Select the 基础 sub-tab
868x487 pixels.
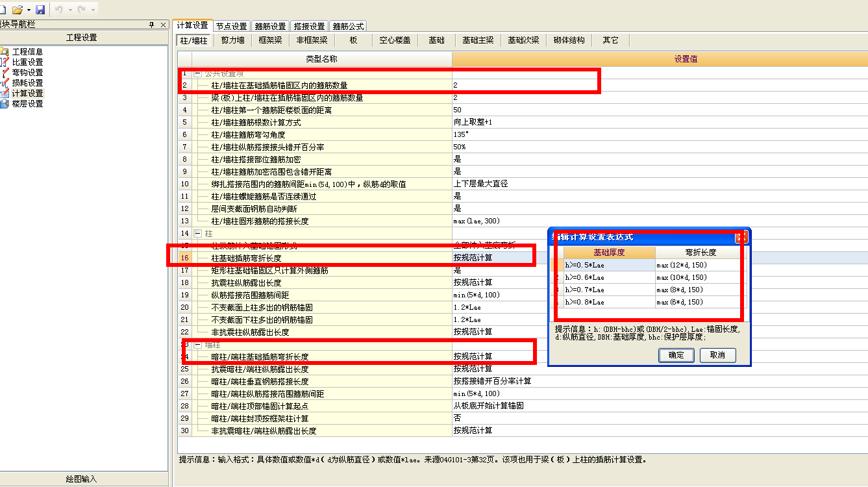coord(436,40)
